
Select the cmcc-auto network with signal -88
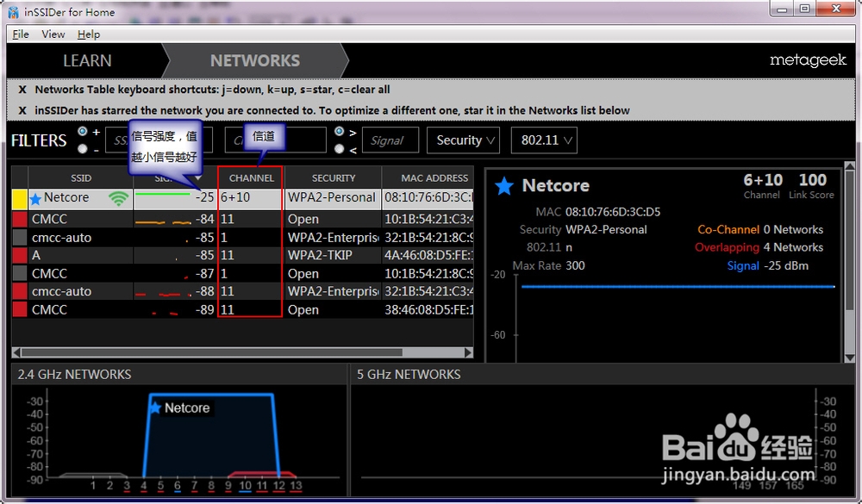tap(61, 292)
